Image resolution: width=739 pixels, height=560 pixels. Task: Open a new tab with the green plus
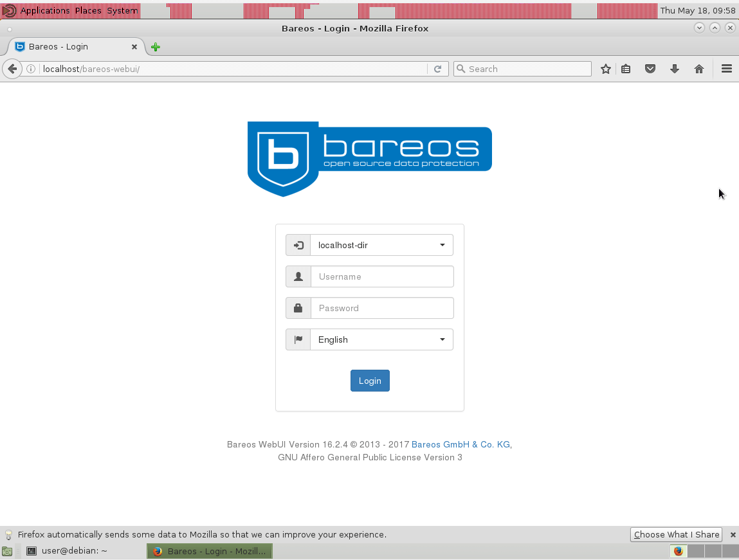click(x=156, y=47)
